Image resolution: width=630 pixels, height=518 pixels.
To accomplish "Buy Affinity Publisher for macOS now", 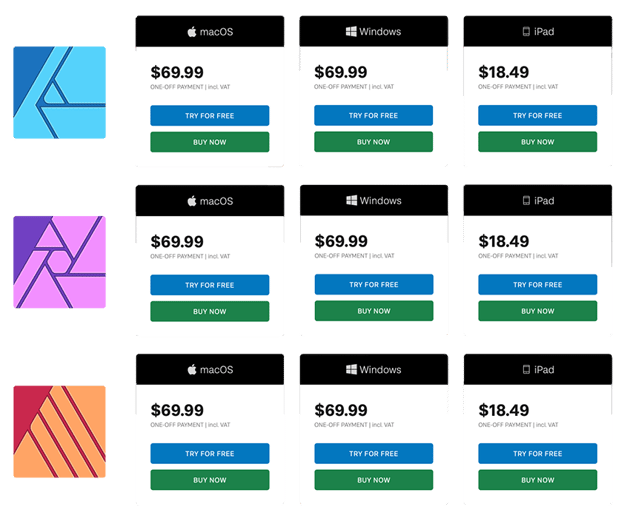I will coord(210,480).
